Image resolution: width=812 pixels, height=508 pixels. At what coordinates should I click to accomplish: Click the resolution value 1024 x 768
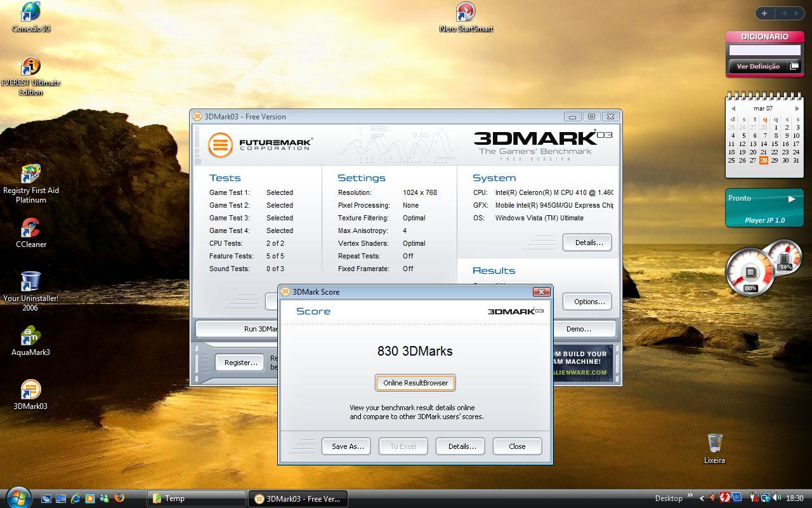click(x=420, y=192)
